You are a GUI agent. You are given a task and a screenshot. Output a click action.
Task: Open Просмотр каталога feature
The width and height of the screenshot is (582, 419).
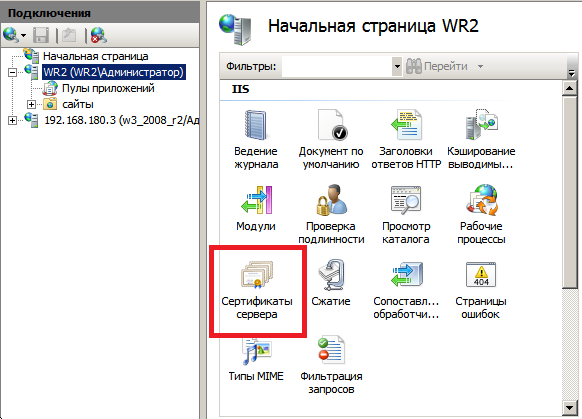(406, 214)
